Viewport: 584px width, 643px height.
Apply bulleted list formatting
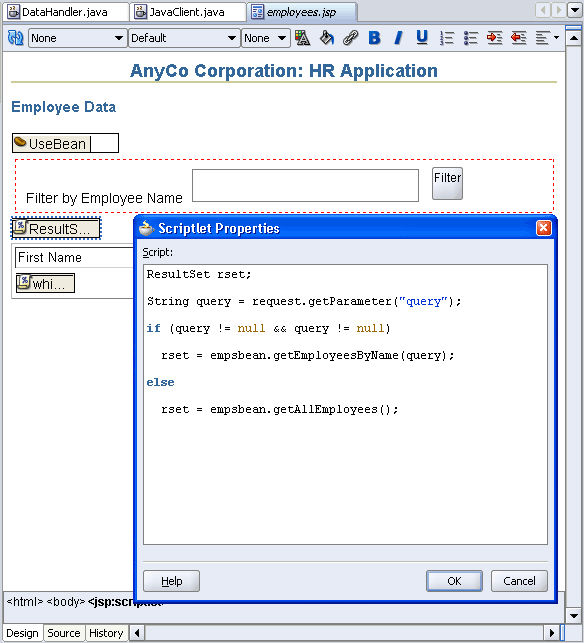click(x=471, y=38)
